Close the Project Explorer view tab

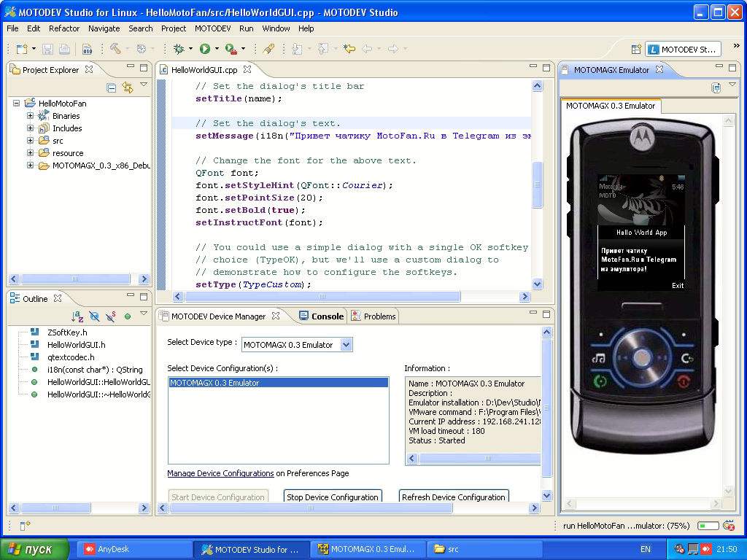click(x=88, y=69)
